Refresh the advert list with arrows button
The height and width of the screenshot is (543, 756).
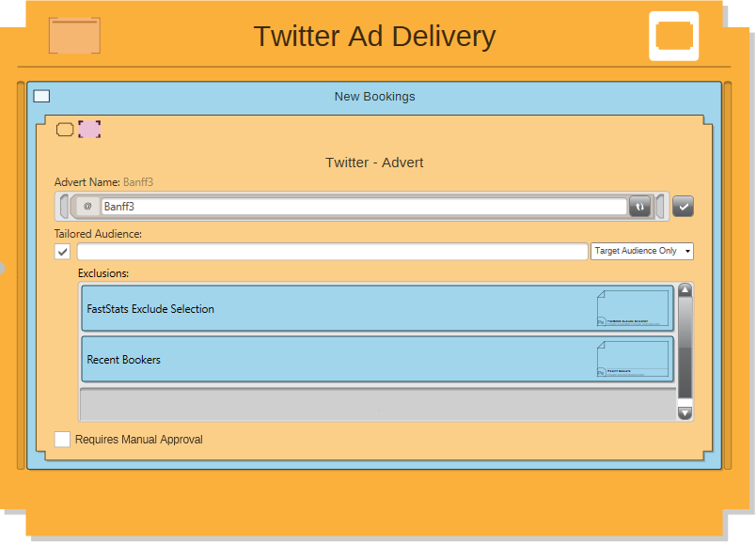click(x=639, y=207)
